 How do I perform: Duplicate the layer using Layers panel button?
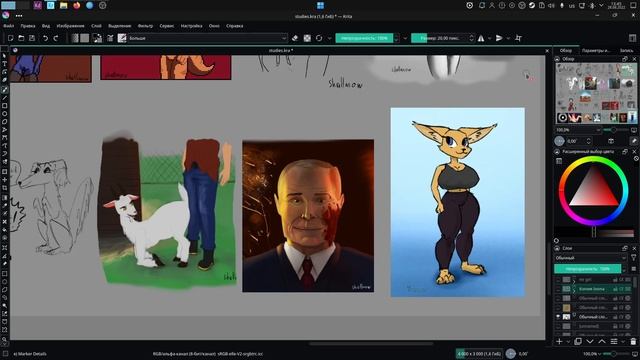point(578,341)
